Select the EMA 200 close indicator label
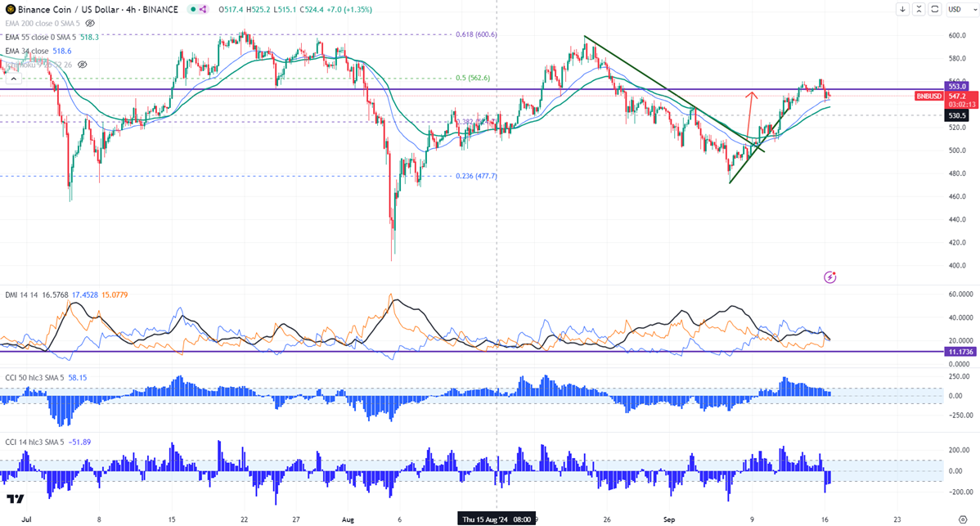The height and width of the screenshot is (526, 980). 43,24
